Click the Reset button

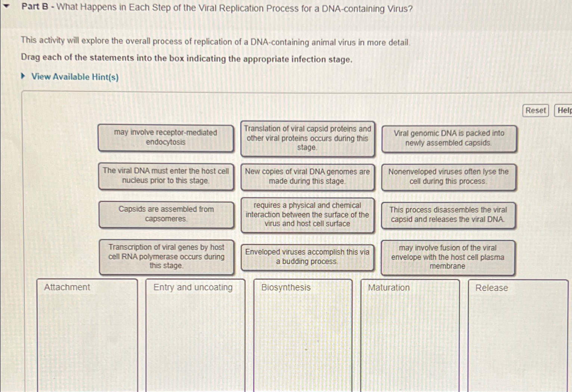click(535, 110)
